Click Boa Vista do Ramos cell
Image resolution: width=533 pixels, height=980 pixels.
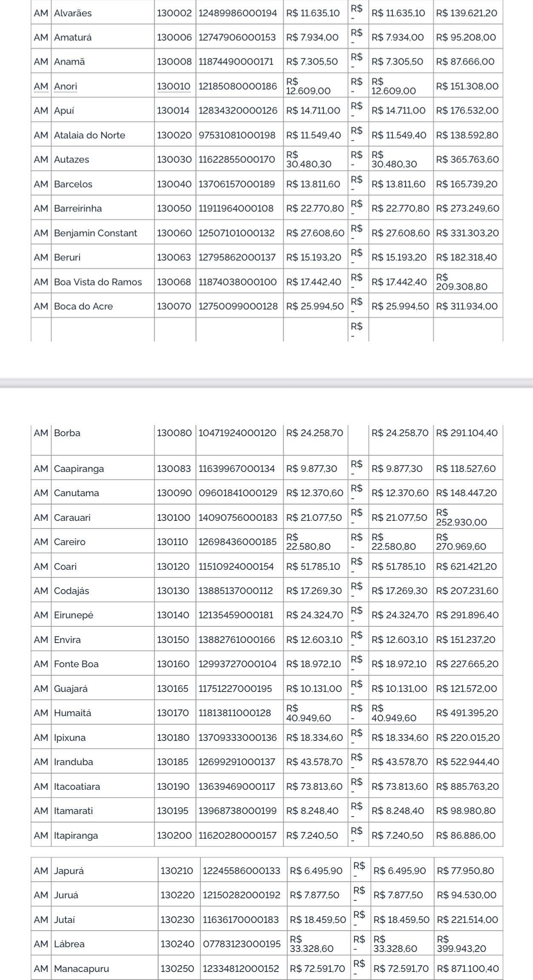(103, 282)
